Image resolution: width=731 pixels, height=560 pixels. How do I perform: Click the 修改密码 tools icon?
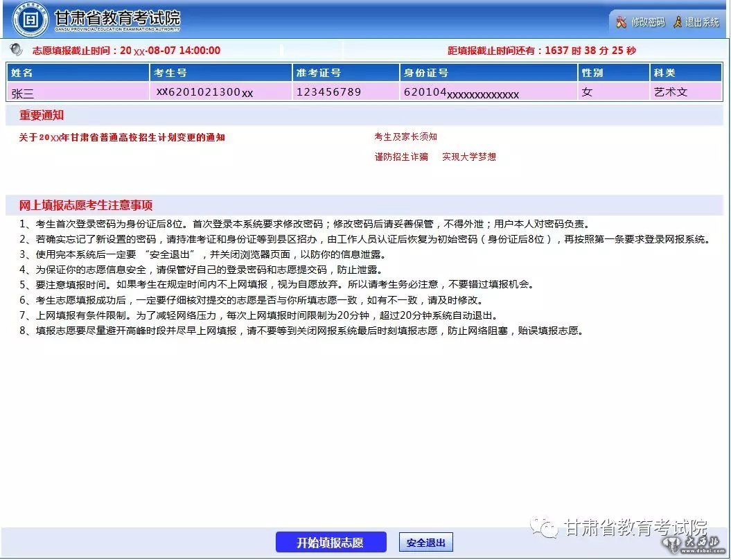[621, 22]
